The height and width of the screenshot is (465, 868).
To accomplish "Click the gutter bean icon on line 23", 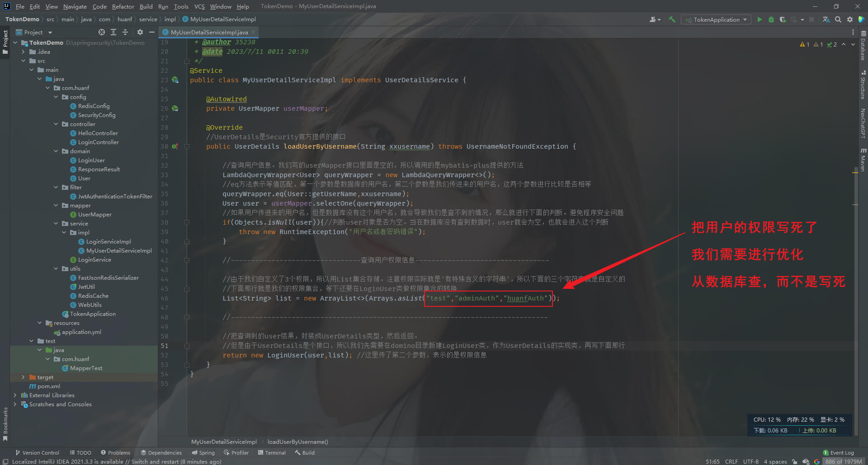I will [175, 80].
